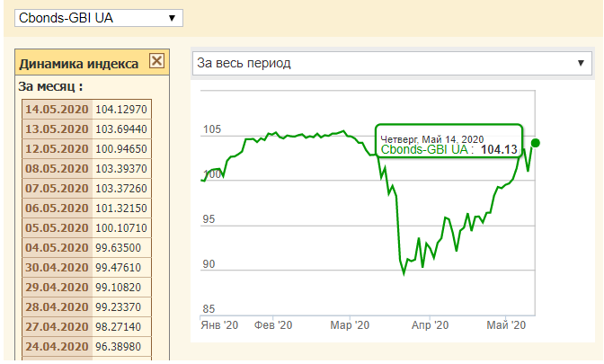This screenshot has width=604, height=364.
Task: Click the Мар '20 axis label
Action: click(350, 325)
